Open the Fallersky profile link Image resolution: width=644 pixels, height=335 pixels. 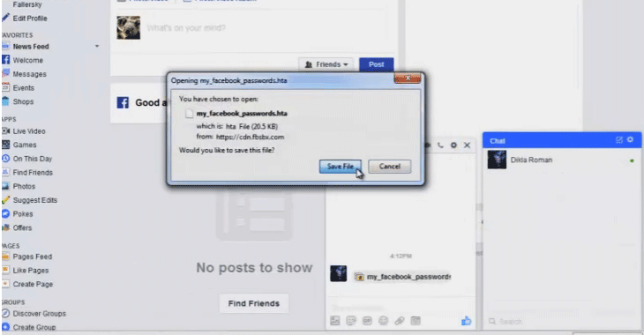(27, 4)
